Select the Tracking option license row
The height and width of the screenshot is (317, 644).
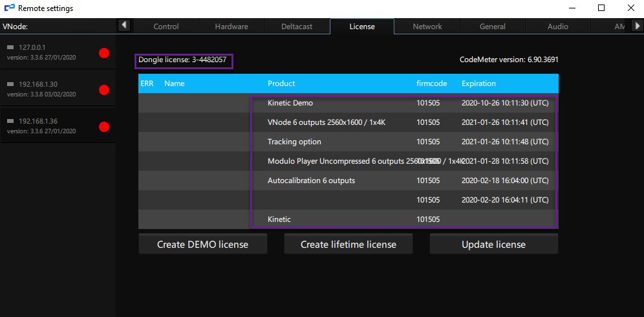tap(349, 142)
